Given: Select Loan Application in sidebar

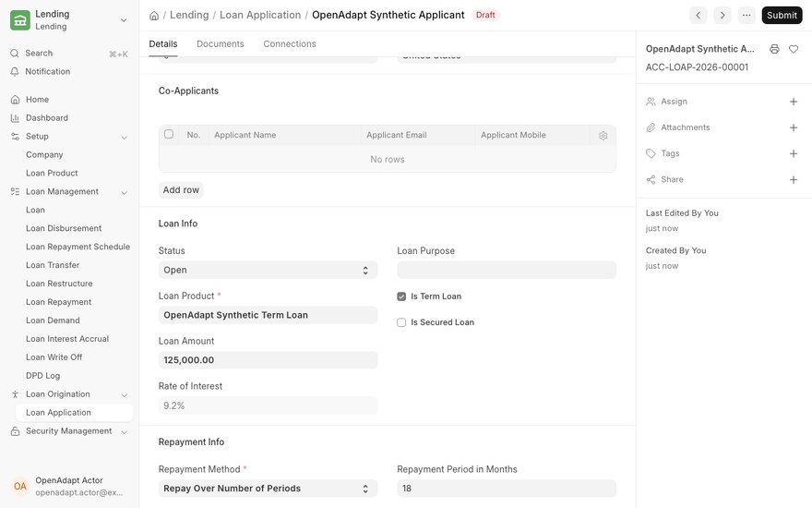Looking at the screenshot, I should tap(74, 413).
